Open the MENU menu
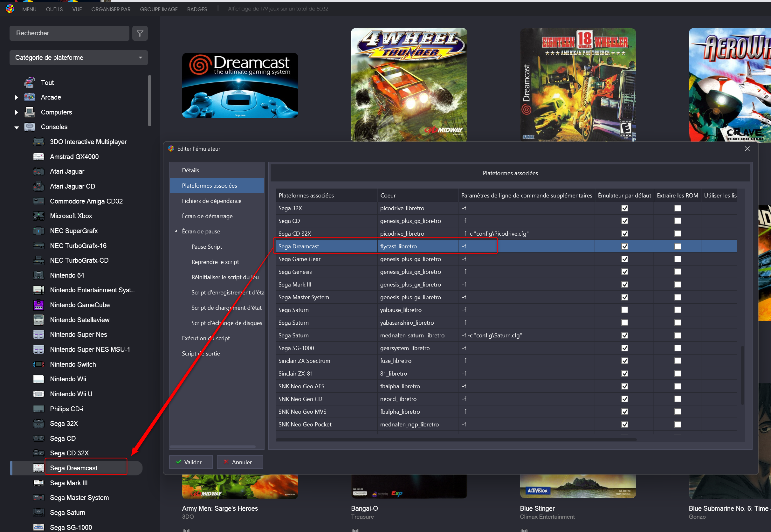Image resolution: width=771 pixels, height=532 pixels. pyautogui.click(x=29, y=9)
